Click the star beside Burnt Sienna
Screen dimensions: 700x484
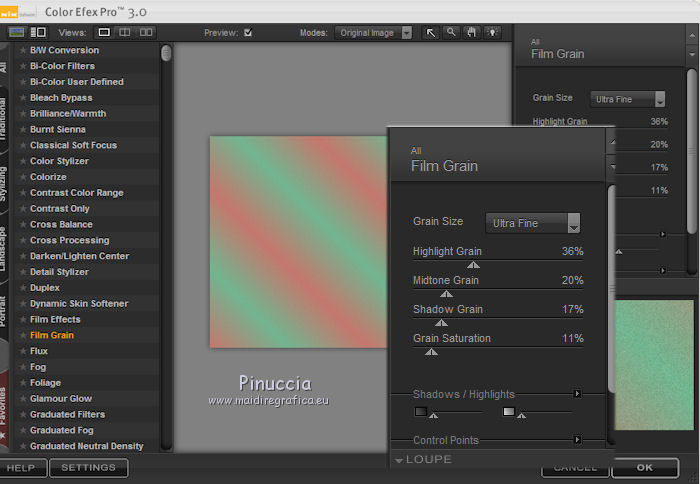[x=23, y=129]
